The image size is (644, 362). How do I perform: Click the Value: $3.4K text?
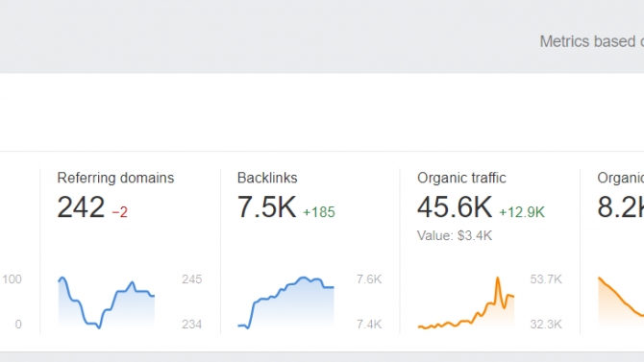point(455,235)
